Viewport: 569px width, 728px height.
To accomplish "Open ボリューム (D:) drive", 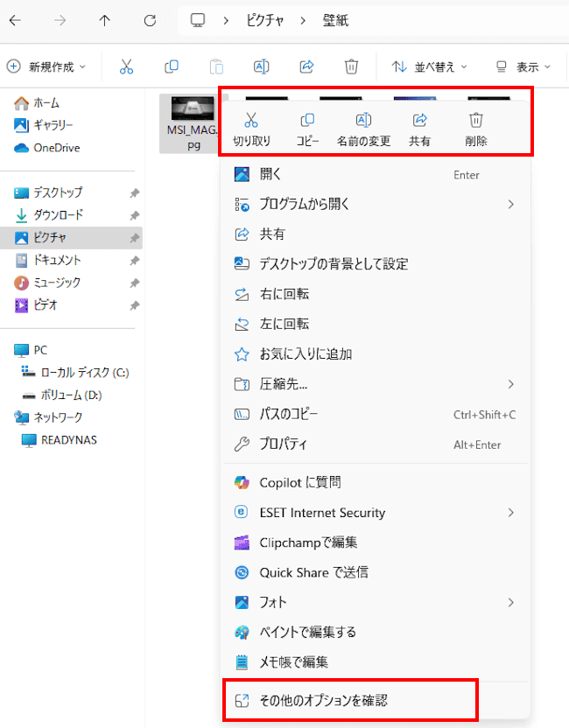I will coord(62,395).
